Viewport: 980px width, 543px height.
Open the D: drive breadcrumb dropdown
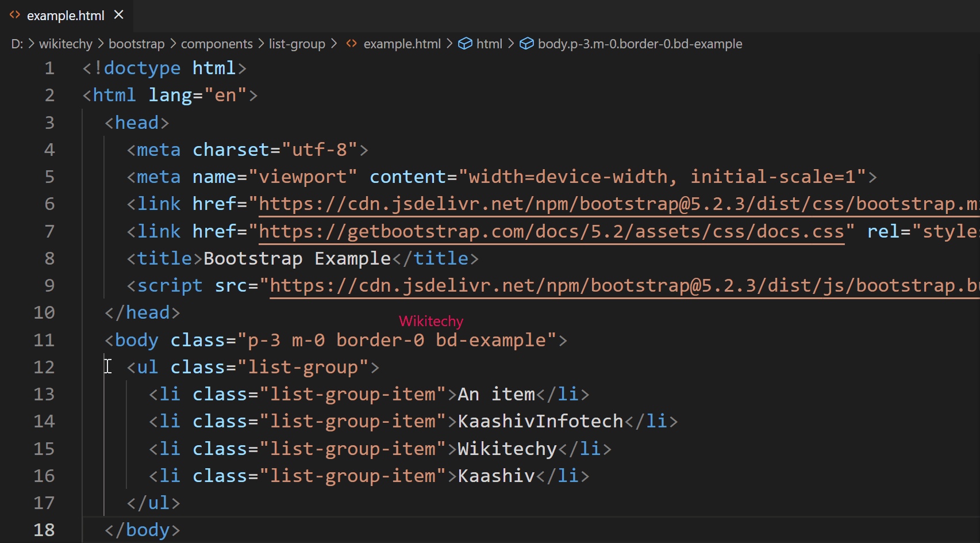(17, 44)
